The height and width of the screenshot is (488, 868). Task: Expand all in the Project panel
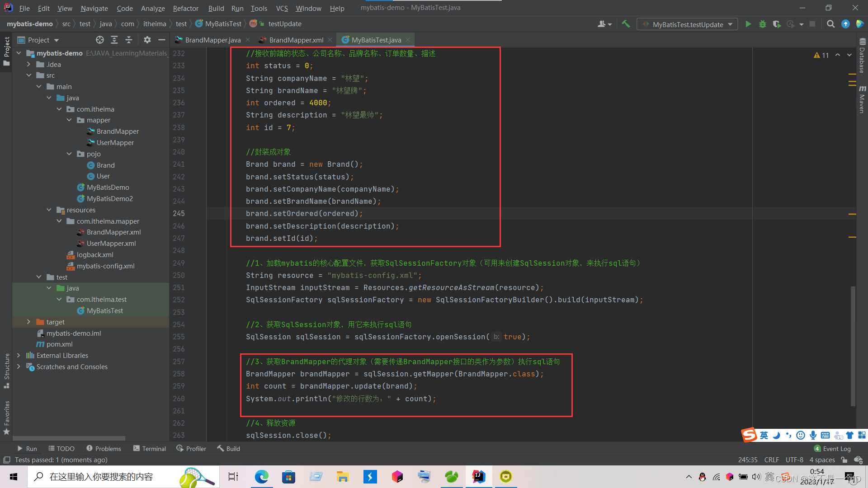click(114, 40)
